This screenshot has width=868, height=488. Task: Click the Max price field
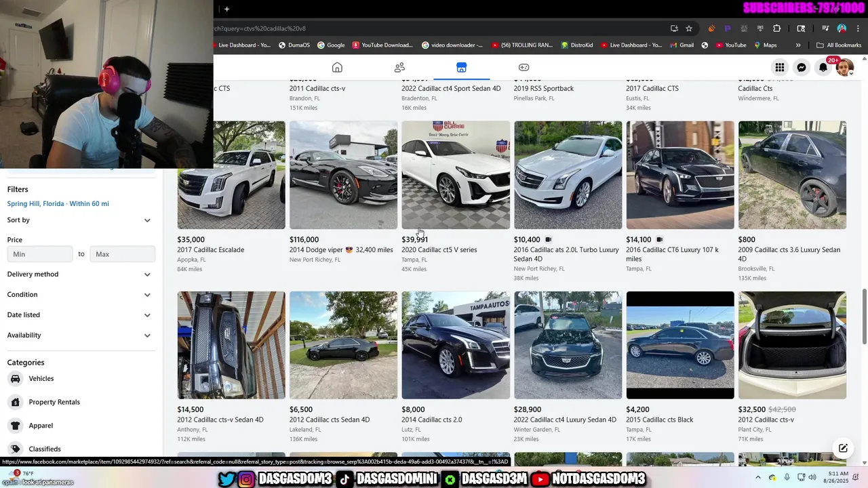coord(122,254)
